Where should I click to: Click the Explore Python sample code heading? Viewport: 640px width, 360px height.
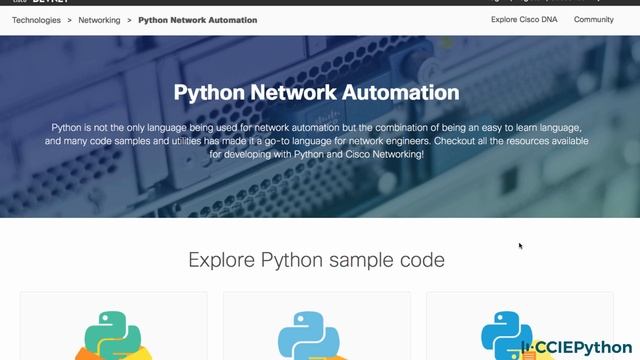316,260
